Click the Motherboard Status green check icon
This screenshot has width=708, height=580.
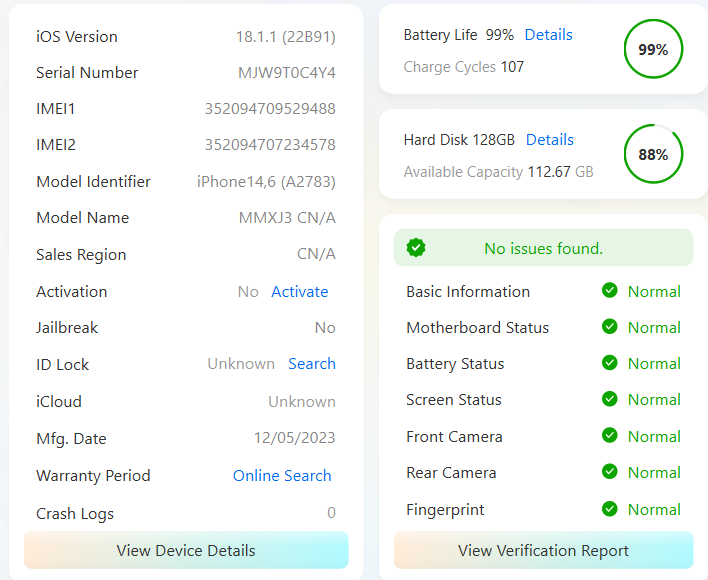click(x=609, y=327)
